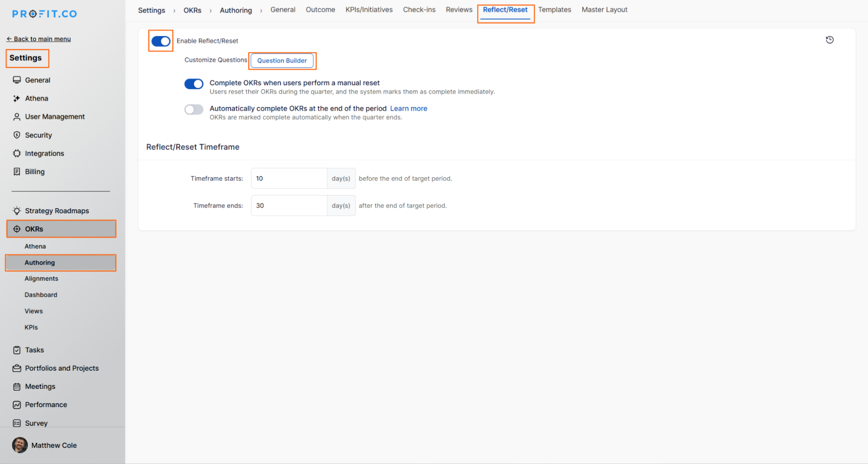
Task: Click the Strategy Roadmaps lightbulb icon
Action: [17, 211]
